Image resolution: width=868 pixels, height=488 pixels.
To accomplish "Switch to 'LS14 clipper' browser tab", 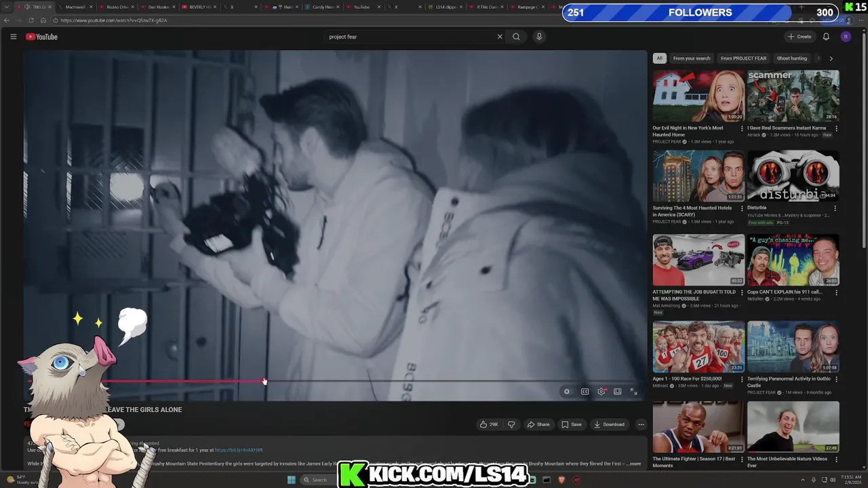I will pyautogui.click(x=446, y=7).
